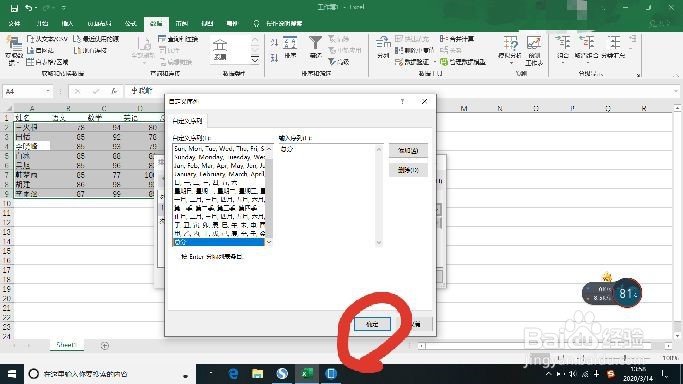
Task: Open What-If Analysis ribbon icon
Action: pos(510,51)
